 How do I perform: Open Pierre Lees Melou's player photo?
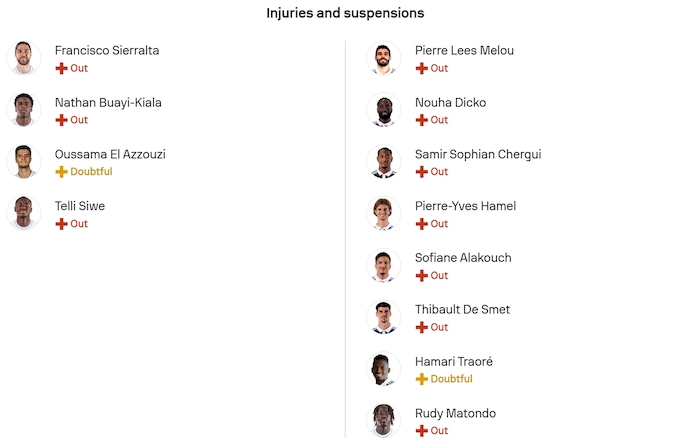pos(384,58)
